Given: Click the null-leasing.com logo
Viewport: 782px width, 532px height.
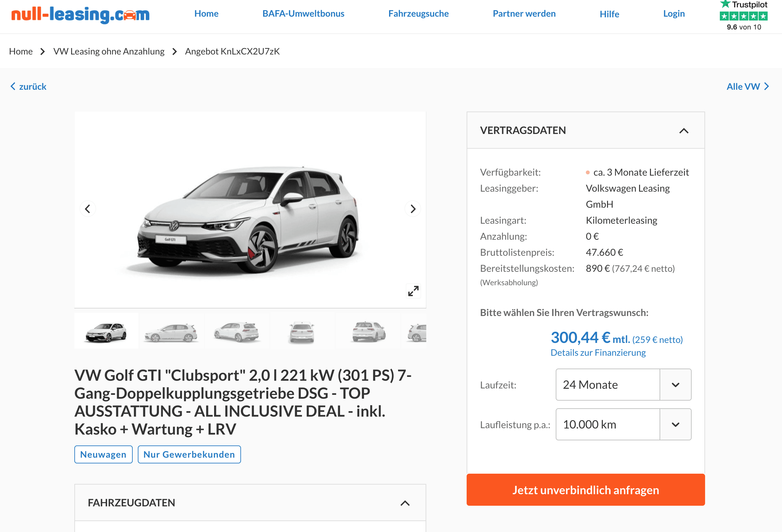Looking at the screenshot, I should 80,14.
